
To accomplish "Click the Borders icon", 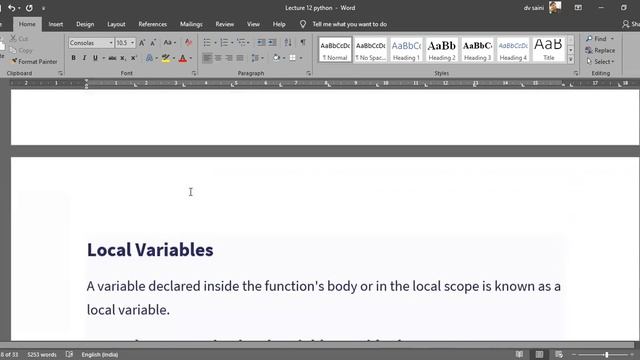I will (293, 58).
